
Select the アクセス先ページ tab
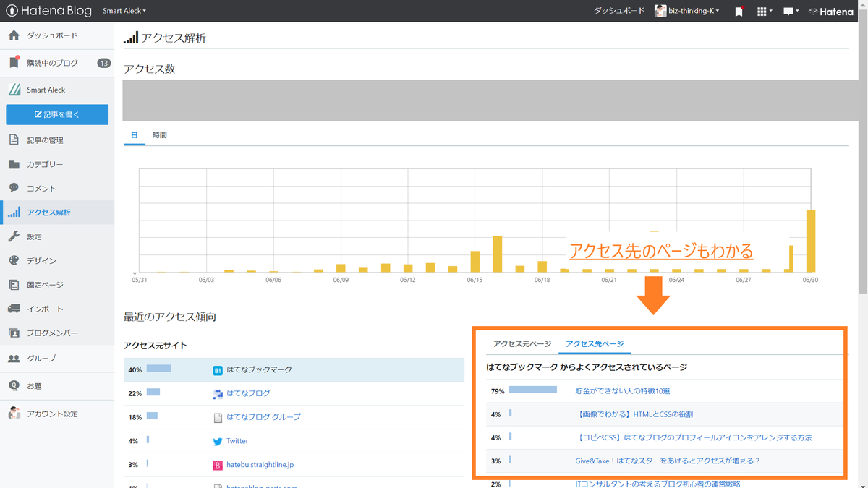click(595, 344)
